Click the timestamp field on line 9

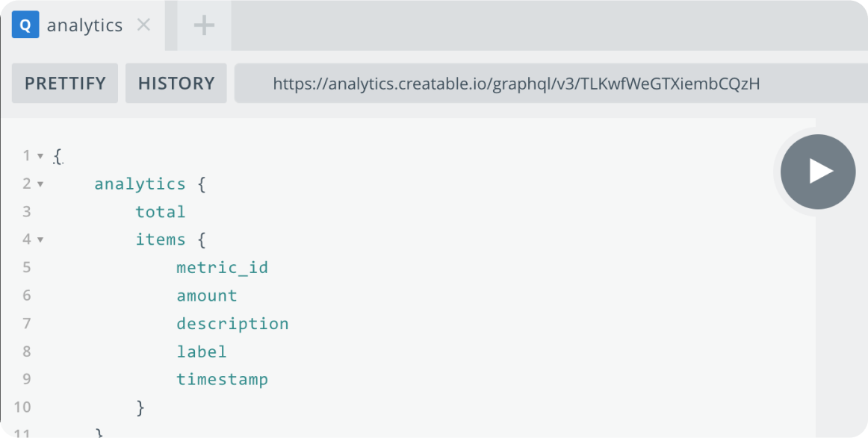point(223,379)
